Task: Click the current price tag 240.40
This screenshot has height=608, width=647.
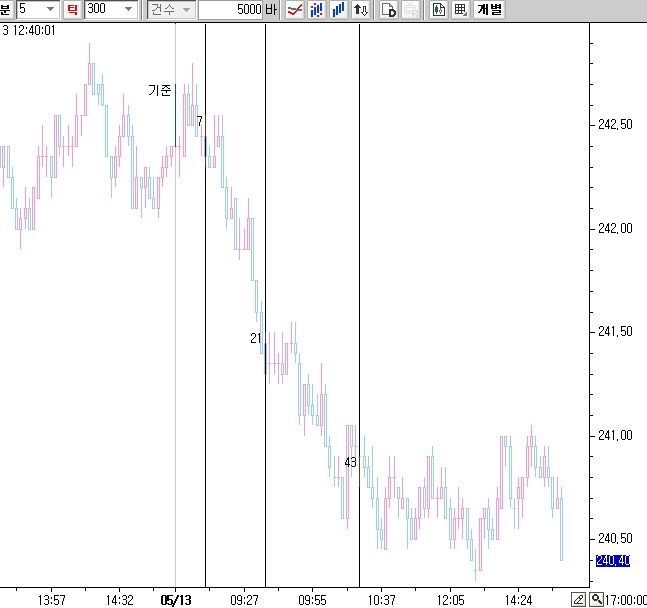Action: click(x=613, y=561)
